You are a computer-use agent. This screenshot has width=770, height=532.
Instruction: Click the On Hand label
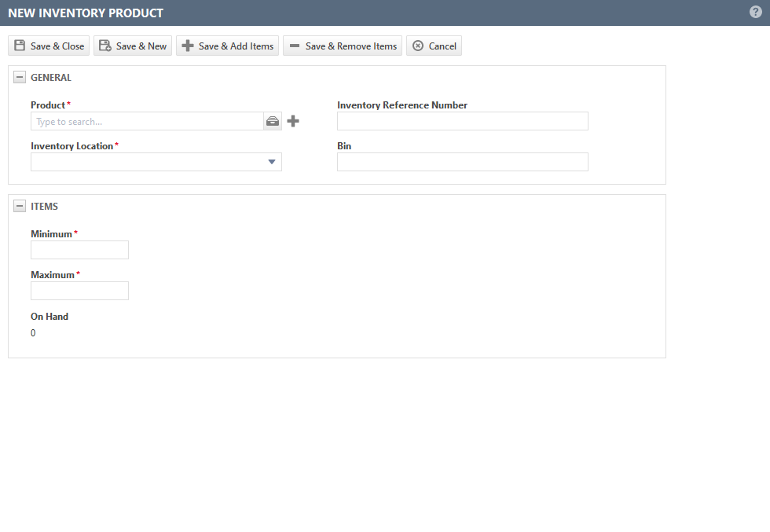(x=49, y=317)
